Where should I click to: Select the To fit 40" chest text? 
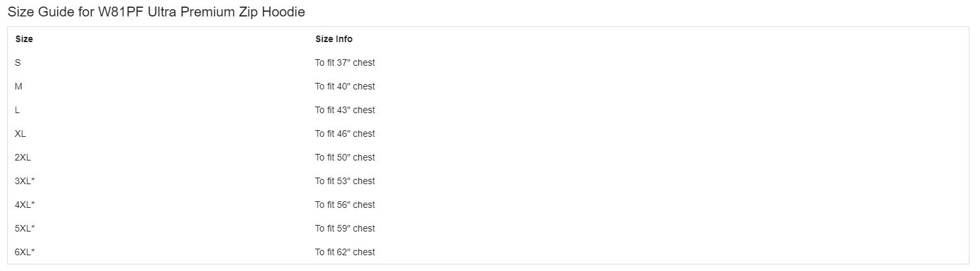pos(345,86)
